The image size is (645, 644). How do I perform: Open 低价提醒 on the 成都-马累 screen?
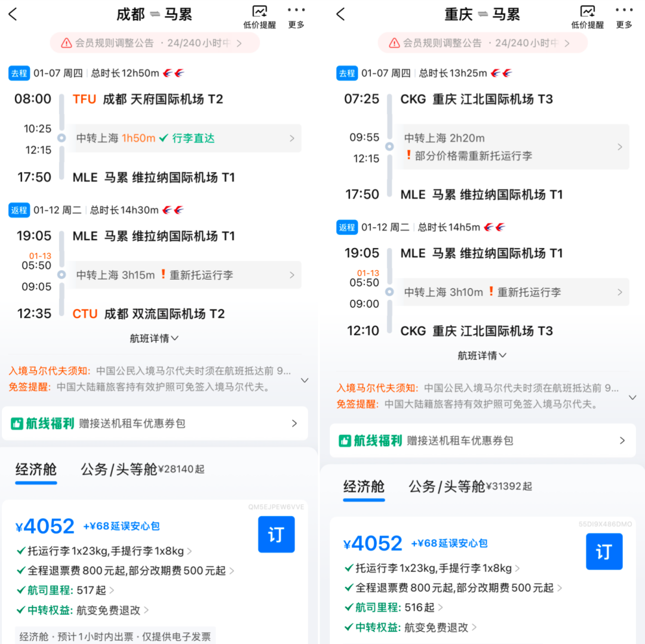click(x=260, y=17)
